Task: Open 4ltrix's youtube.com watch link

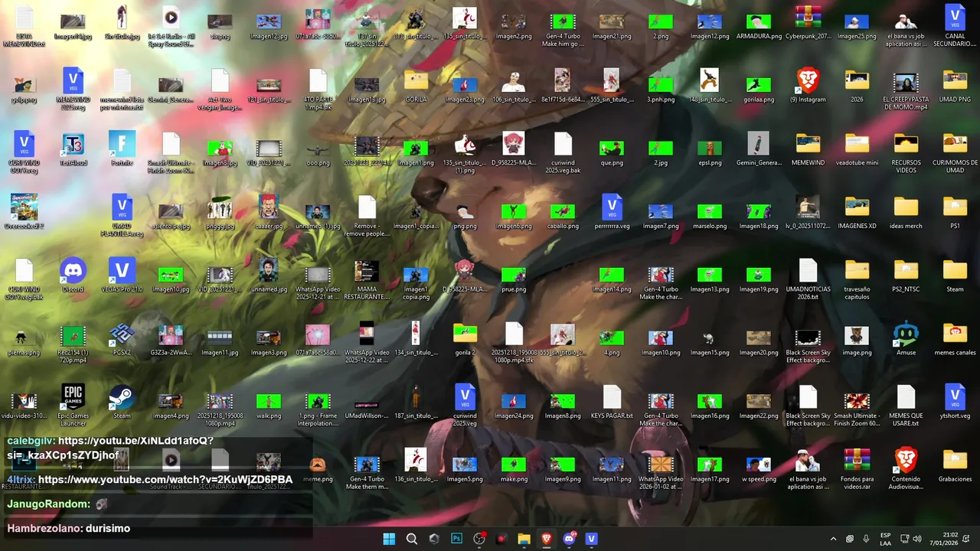Action: click(165, 480)
